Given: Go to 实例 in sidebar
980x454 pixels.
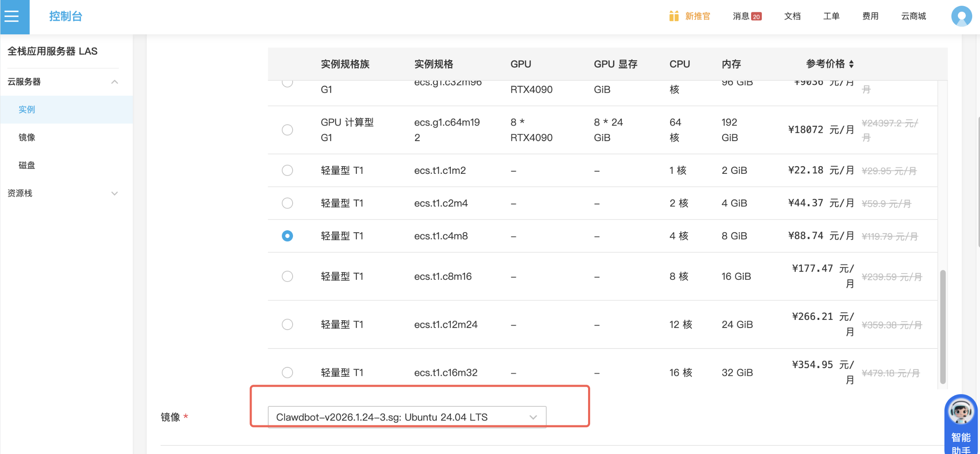Looking at the screenshot, I should click(27, 110).
